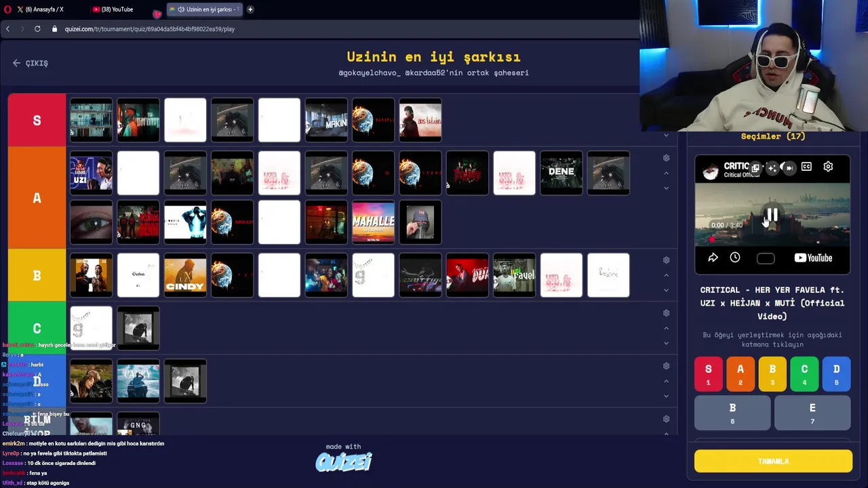The image size is (868, 488).
Task: Select the orange A tier label
Action: tap(37, 198)
